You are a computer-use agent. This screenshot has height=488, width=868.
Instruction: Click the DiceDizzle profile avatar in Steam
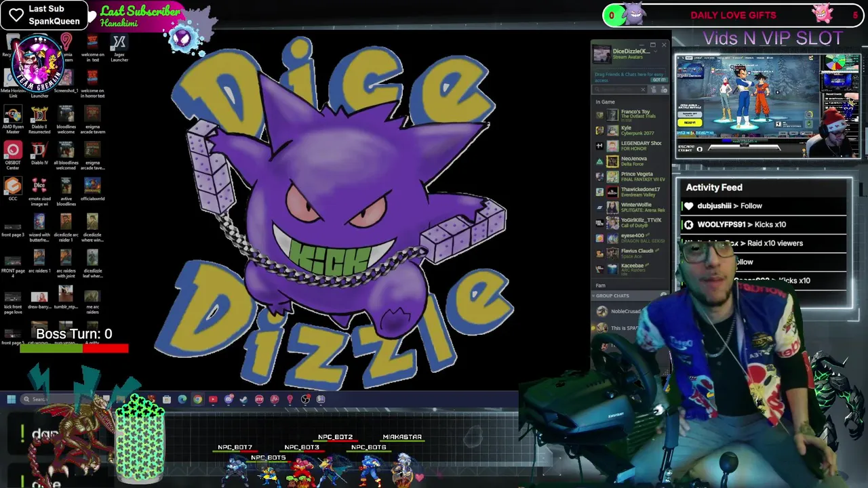(601, 54)
